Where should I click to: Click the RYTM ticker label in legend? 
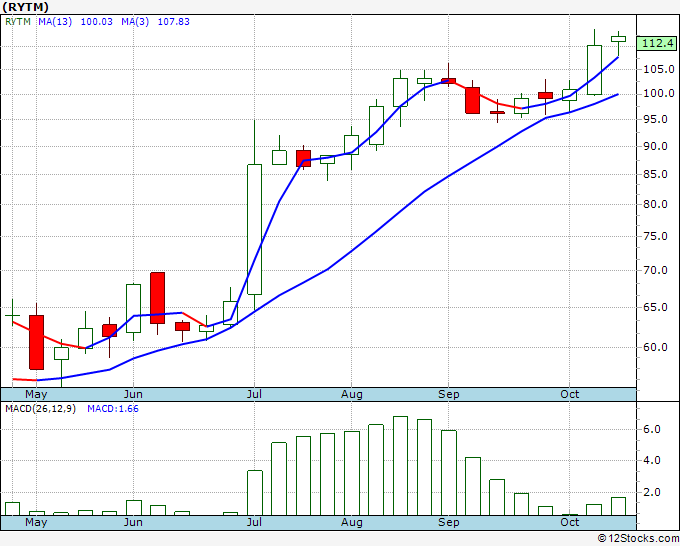(x=18, y=22)
